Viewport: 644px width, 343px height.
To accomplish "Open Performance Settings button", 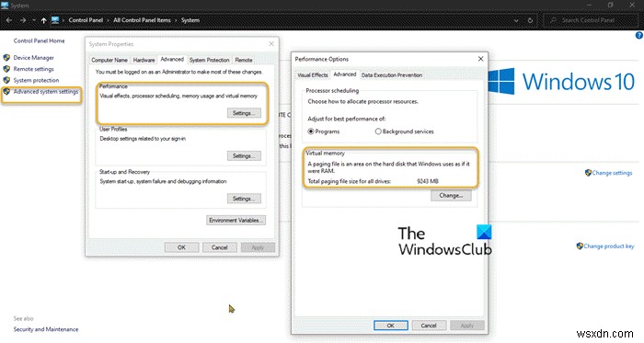I will coord(244,113).
